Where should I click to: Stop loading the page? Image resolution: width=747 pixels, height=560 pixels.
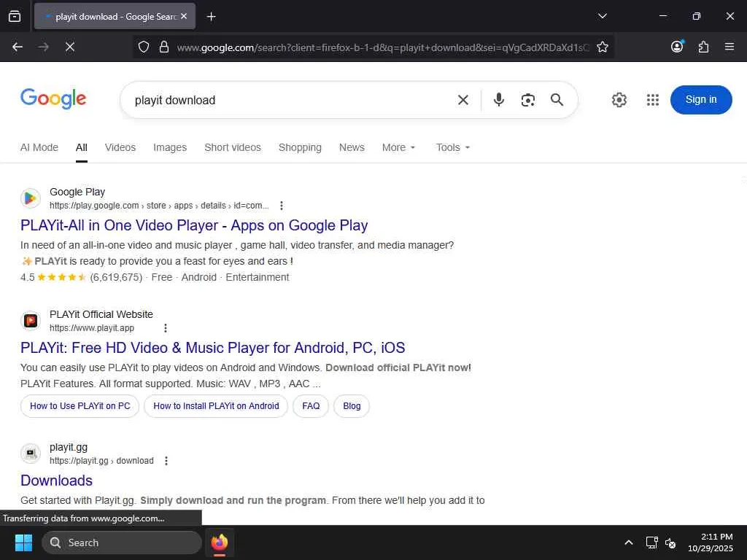click(x=69, y=47)
